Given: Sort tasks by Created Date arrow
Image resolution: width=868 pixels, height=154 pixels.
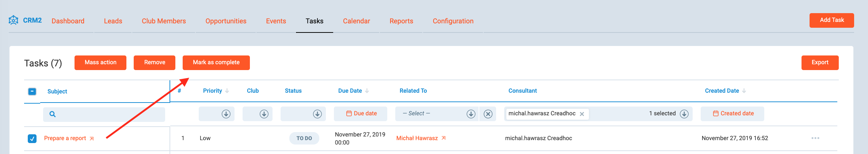Looking at the screenshot, I should (x=744, y=91).
